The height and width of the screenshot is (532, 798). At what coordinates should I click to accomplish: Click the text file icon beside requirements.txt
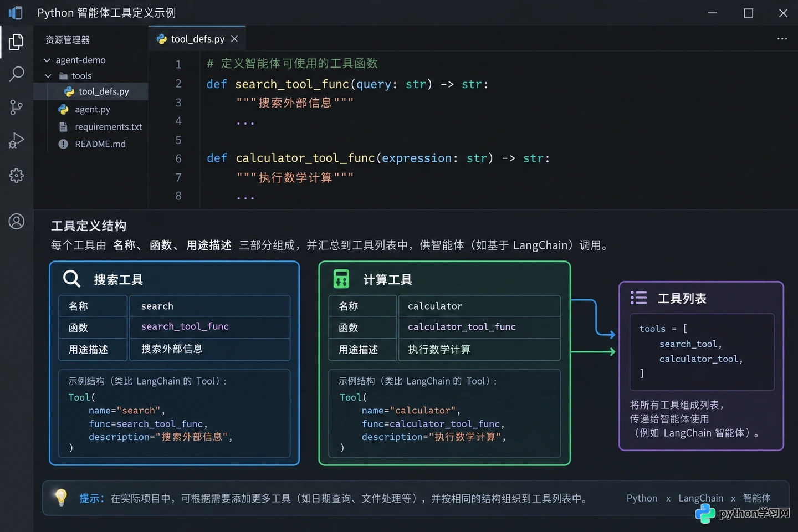coord(63,127)
